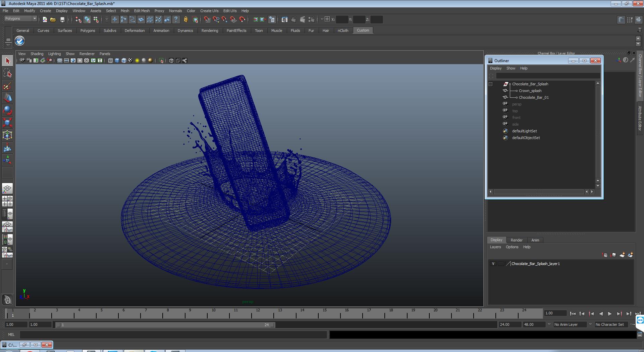This screenshot has width=644, height=352.
Task: Open the toolbox quick layout options arrow
Action: tap(7, 264)
